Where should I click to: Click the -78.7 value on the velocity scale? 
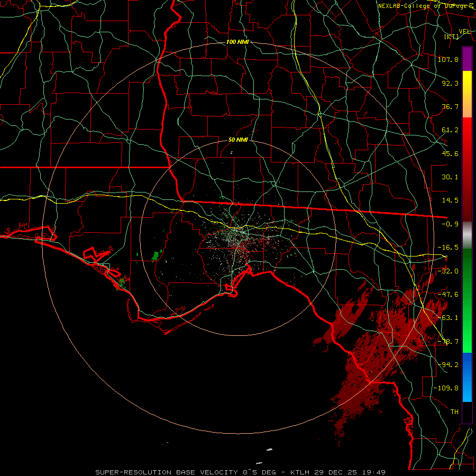coord(448,342)
